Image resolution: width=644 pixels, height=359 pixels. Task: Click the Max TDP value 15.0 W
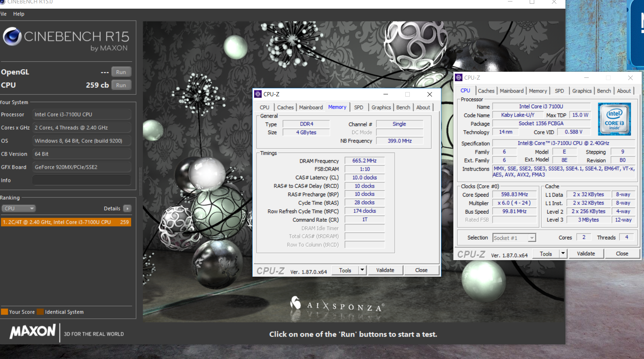pos(580,115)
